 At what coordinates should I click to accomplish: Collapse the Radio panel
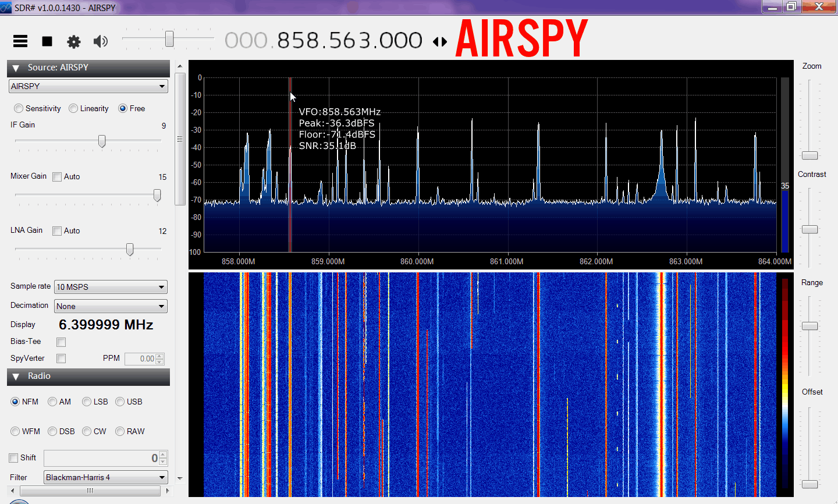(16, 377)
